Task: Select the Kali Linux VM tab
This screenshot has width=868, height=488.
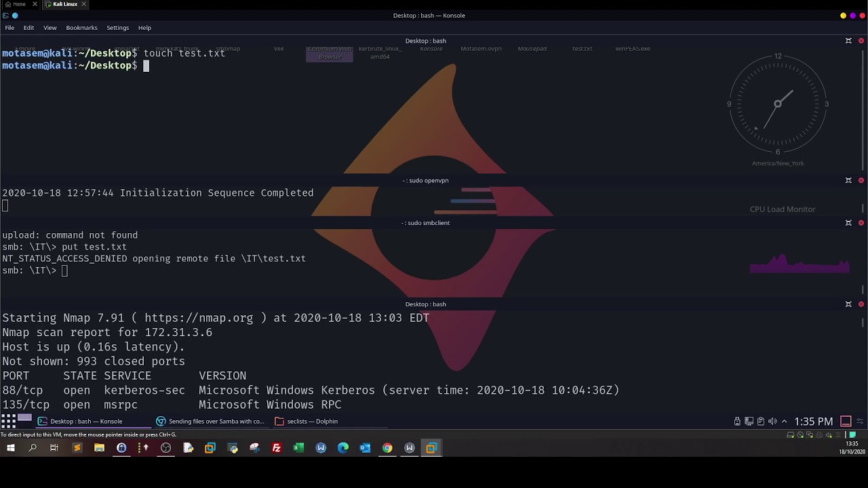Action: [65, 4]
